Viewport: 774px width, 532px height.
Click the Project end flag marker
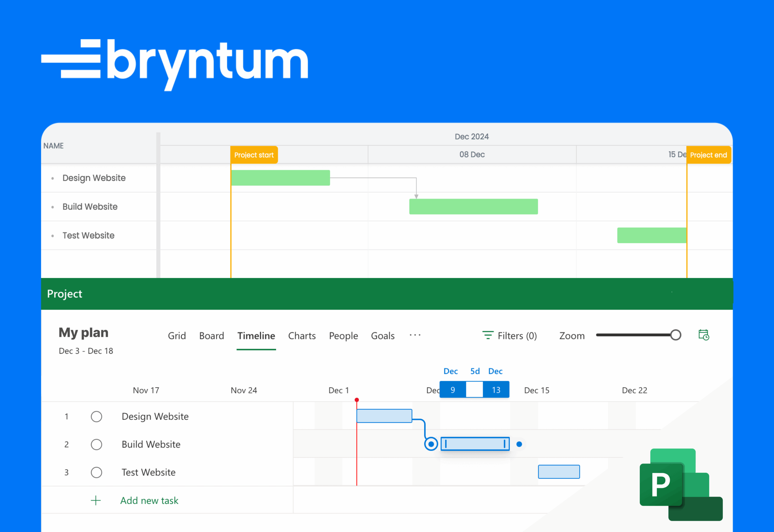tap(708, 154)
